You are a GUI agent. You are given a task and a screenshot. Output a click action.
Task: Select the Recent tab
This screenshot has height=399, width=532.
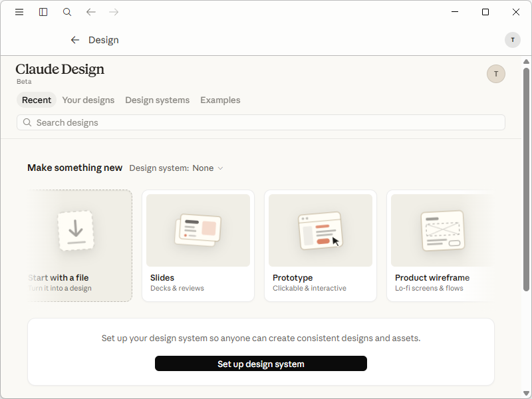coord(37,100)
